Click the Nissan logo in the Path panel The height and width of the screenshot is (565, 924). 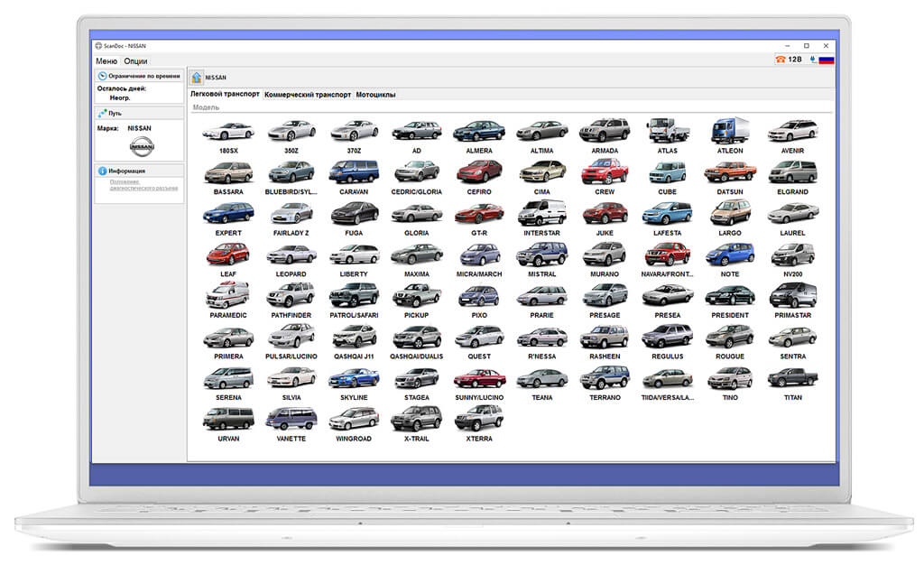[x=142, y=145]
